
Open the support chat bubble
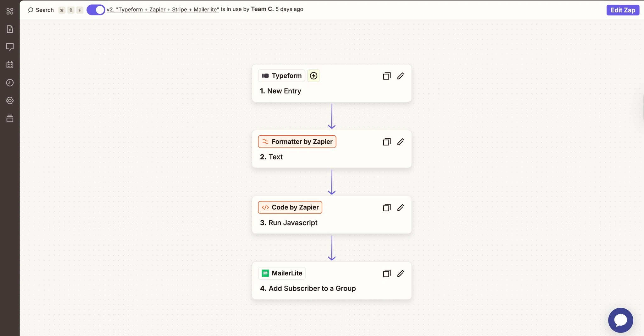(x=620, y=320)
